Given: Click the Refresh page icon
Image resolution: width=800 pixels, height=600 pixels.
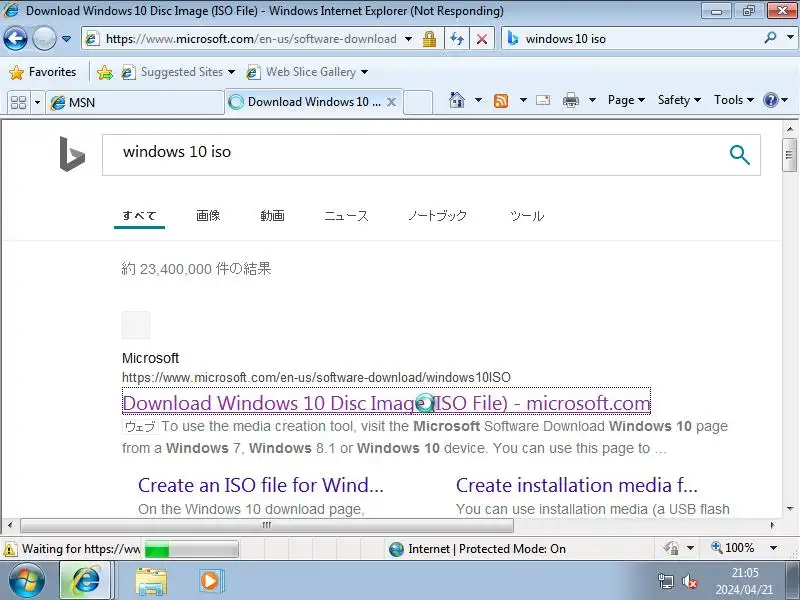Looking at the screenshot, I should tap(457, 39).
